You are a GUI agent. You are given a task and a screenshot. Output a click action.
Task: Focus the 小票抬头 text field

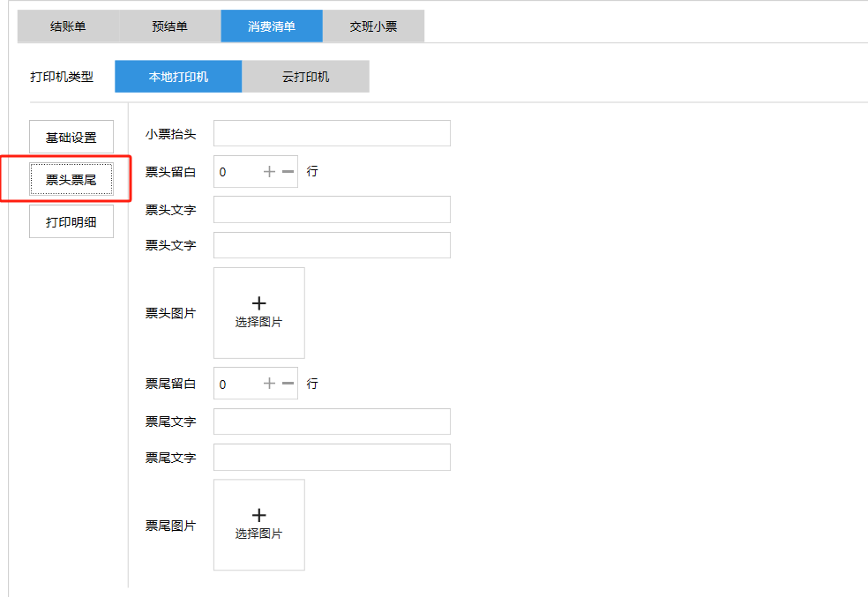pos(332,134)
